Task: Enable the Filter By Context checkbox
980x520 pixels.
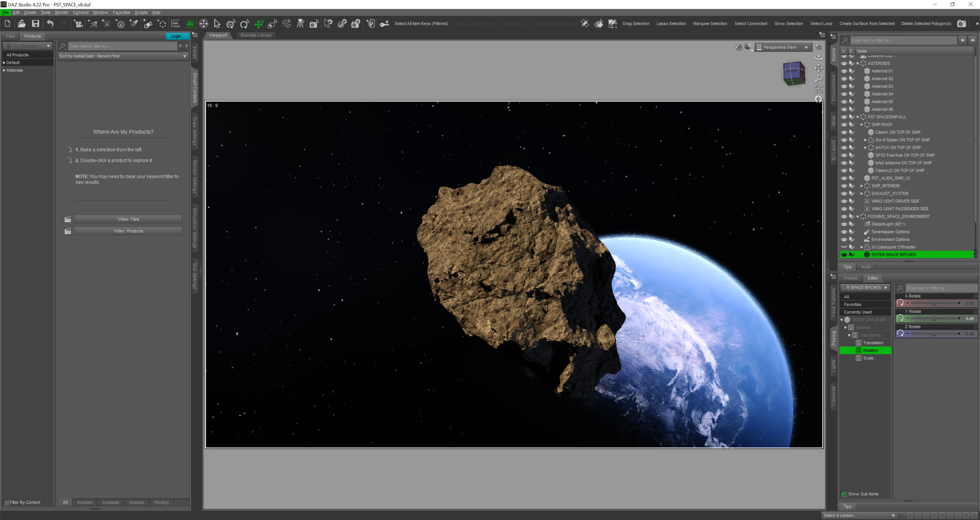Action: (6, 502)
